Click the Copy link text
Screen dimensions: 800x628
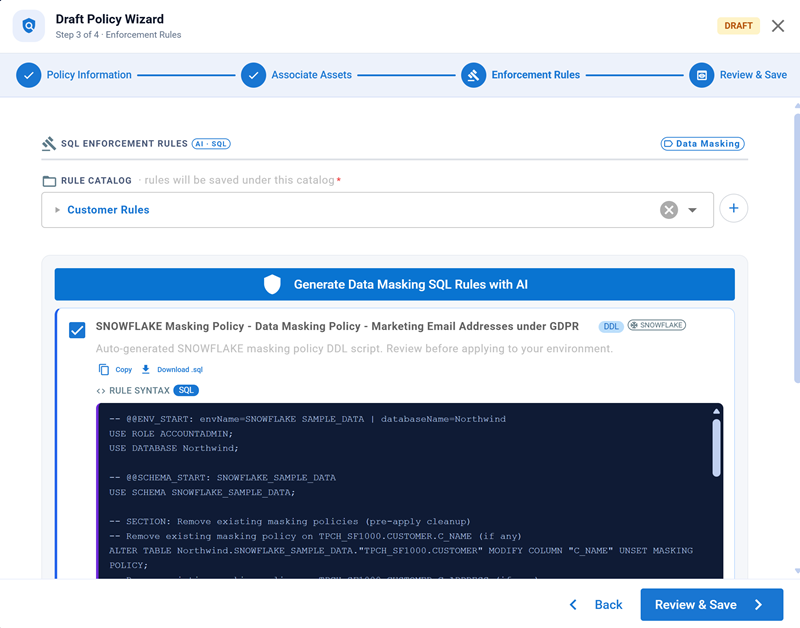click(x=123, y=369)
